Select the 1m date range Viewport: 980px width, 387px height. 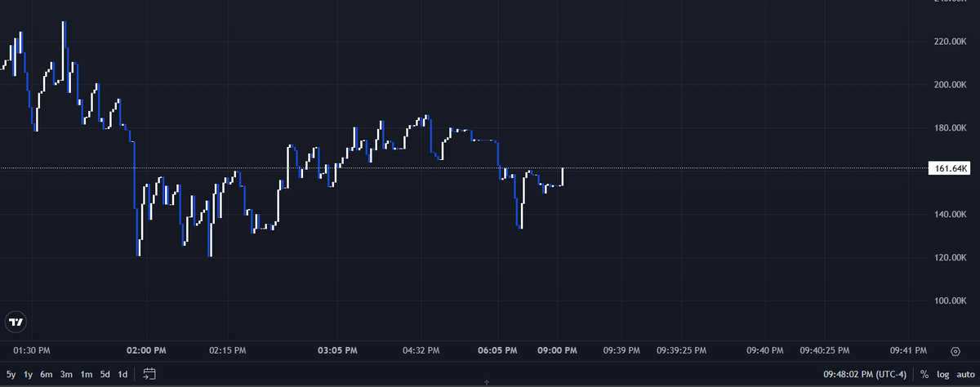(87, 374)
